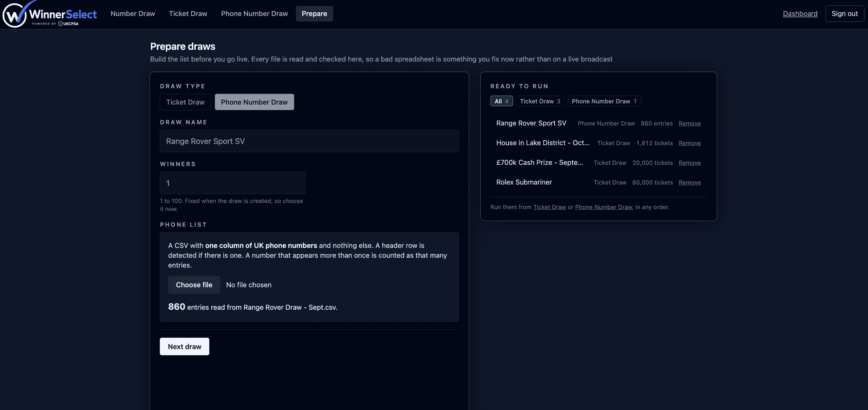Choose Ticket Draw as draw type
This screenshot has height=410, width=868.
click(185, 102)
